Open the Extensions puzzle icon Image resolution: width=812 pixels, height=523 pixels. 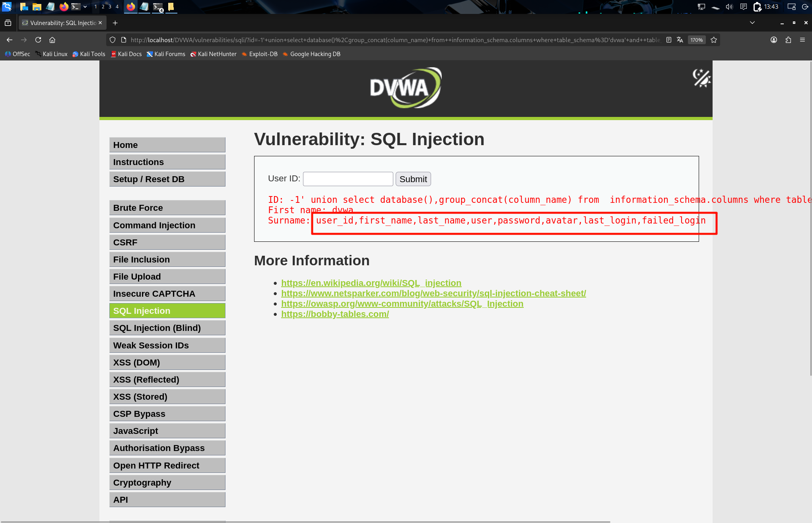(x=788, y=40)
